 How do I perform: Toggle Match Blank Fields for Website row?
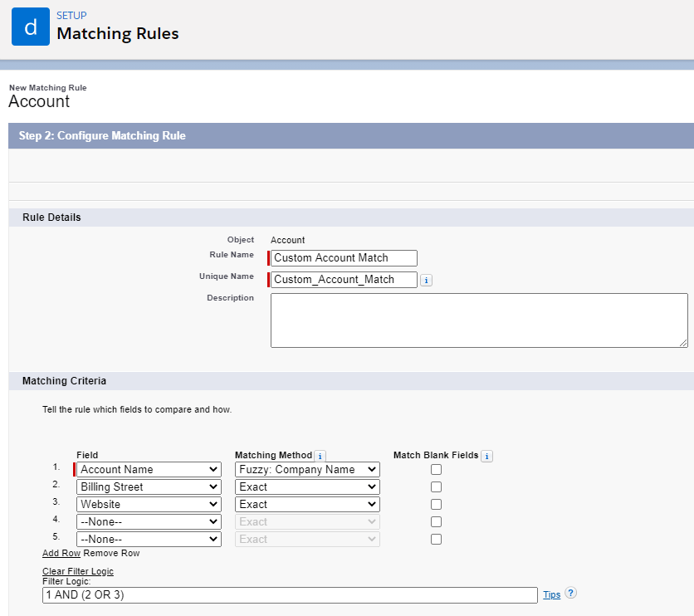tap(436, 505)
